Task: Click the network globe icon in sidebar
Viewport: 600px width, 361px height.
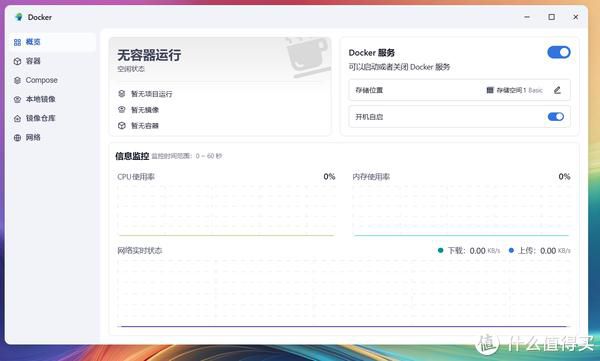Action: pyautogui.click(x=17, y=138)
